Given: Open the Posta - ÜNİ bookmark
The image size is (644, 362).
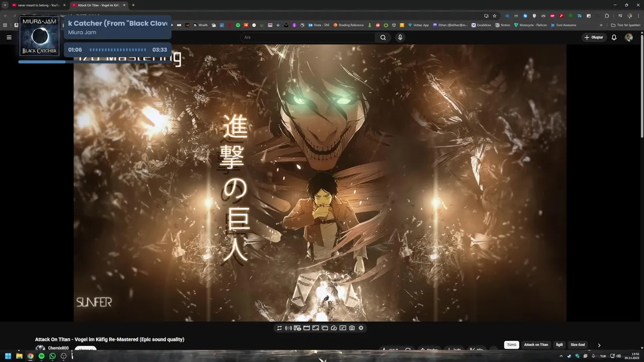Looking at the screenshot, I should coord(319,25).
